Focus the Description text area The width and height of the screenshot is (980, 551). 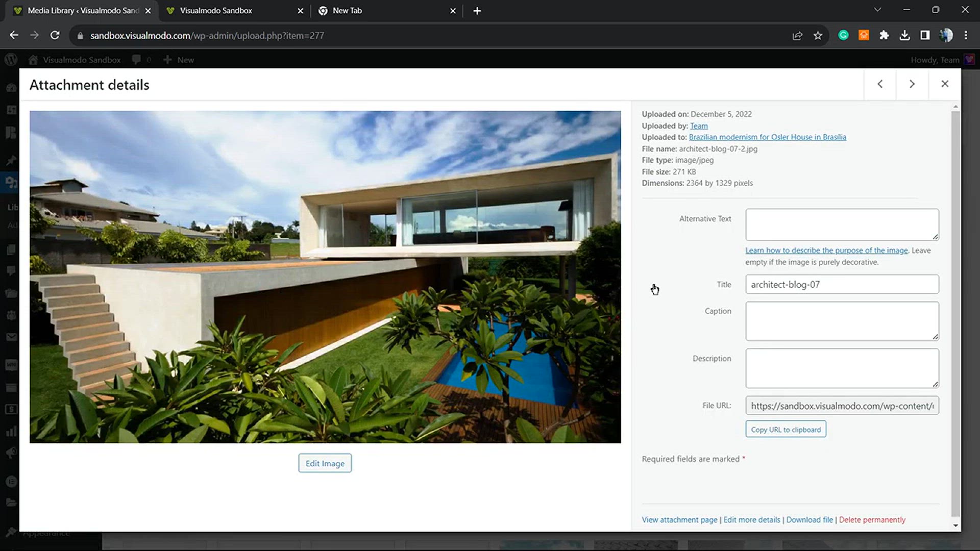click(842, 368)
